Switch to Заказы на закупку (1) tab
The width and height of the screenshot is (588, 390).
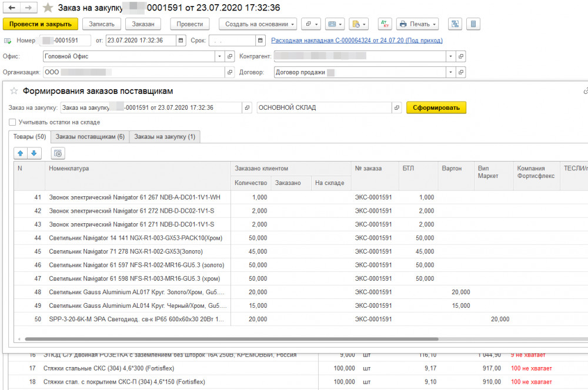coord(165,136)
